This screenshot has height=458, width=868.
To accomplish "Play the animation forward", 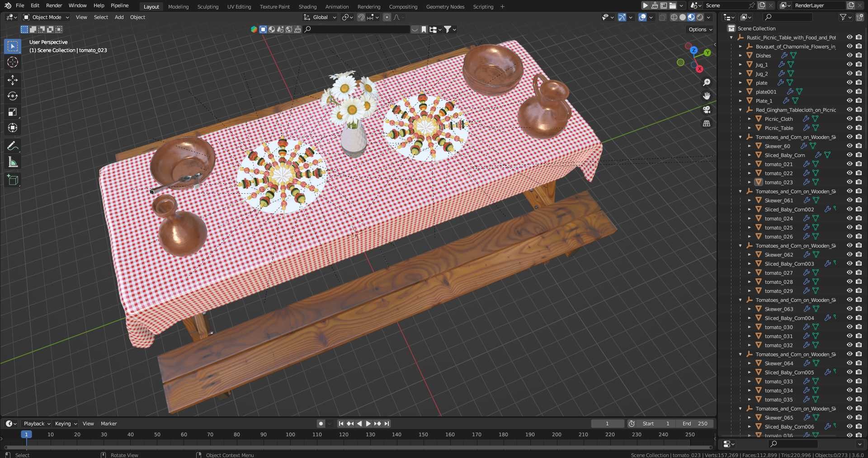I will (x=368, y=424).
